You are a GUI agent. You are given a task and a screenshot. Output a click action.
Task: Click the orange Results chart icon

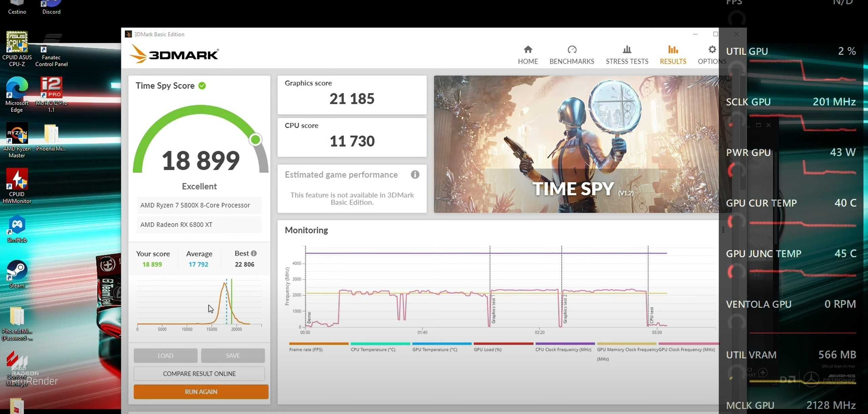673,49
